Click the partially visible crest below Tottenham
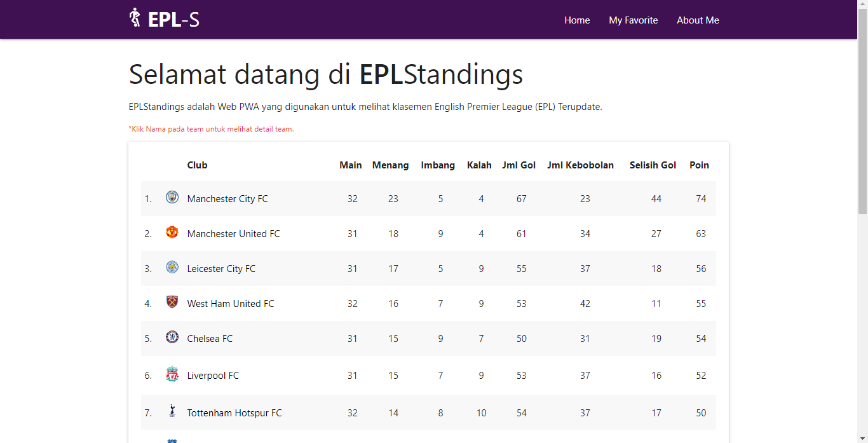Viewport: 868px width, 443px height. (x=172, y=439)
